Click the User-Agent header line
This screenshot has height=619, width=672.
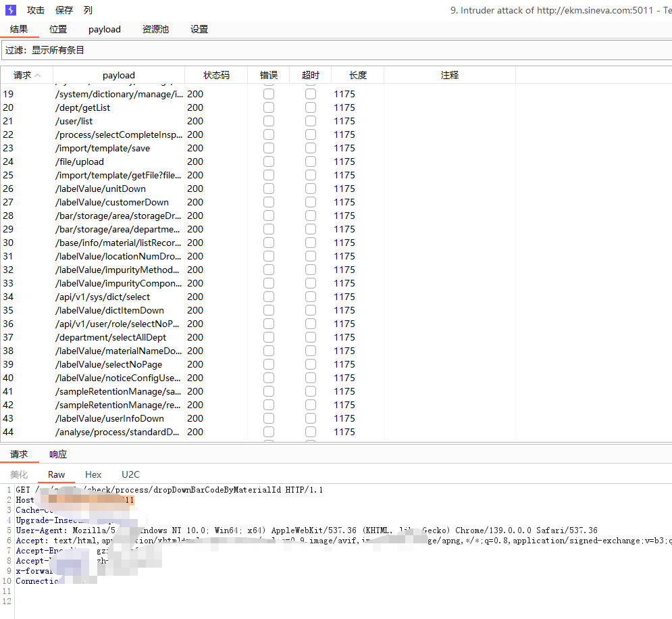click(307, 530)
